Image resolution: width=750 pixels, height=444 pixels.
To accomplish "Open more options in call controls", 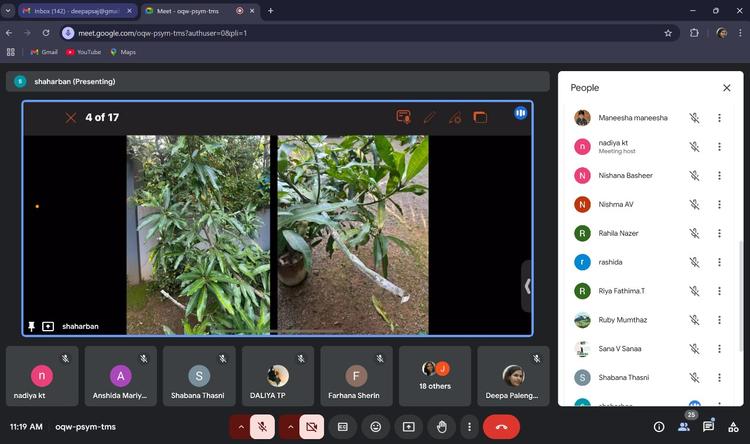I will coord(469,426).
